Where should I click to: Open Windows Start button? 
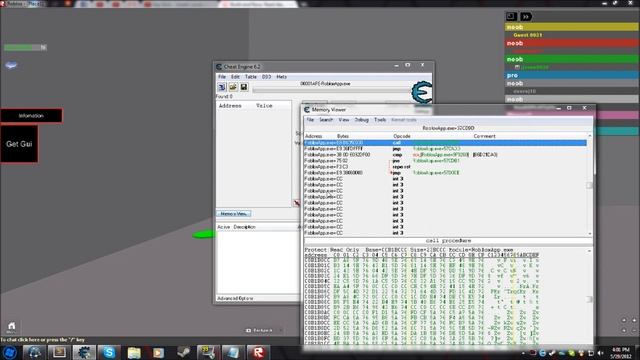point(9,352)
